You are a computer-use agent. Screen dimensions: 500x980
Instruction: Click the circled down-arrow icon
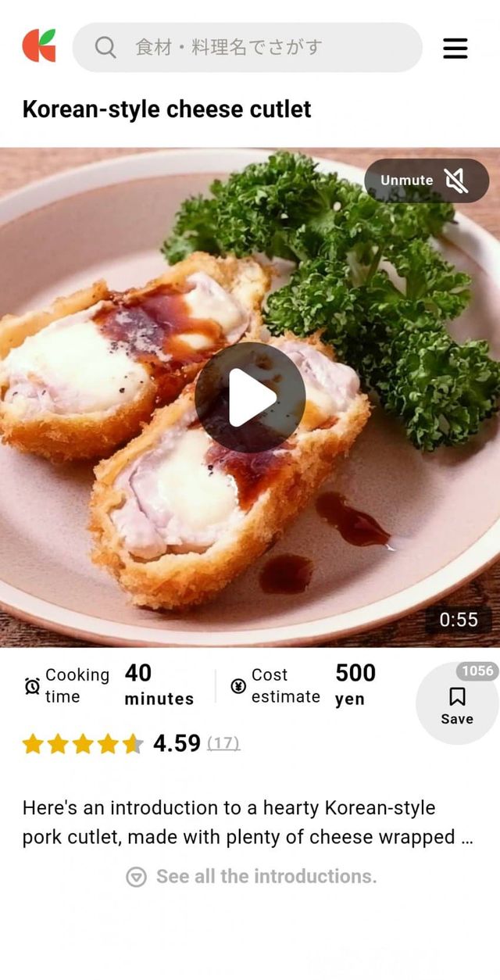click(x=136, y=877)
